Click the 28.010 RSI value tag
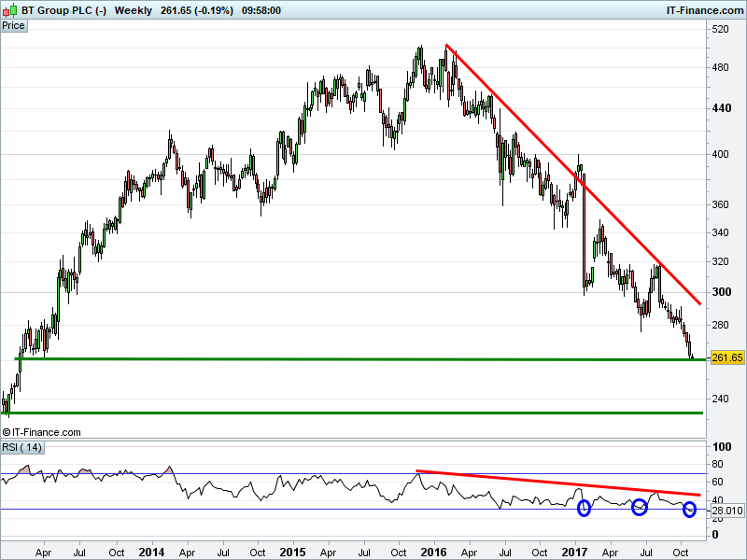747x560 pixels. 727,511
